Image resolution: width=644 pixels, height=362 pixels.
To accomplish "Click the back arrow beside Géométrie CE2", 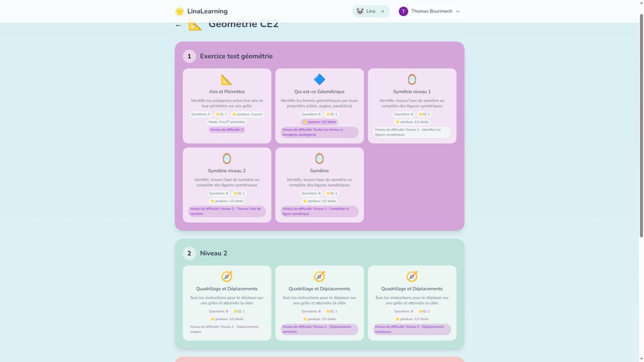I will (178, 25).
